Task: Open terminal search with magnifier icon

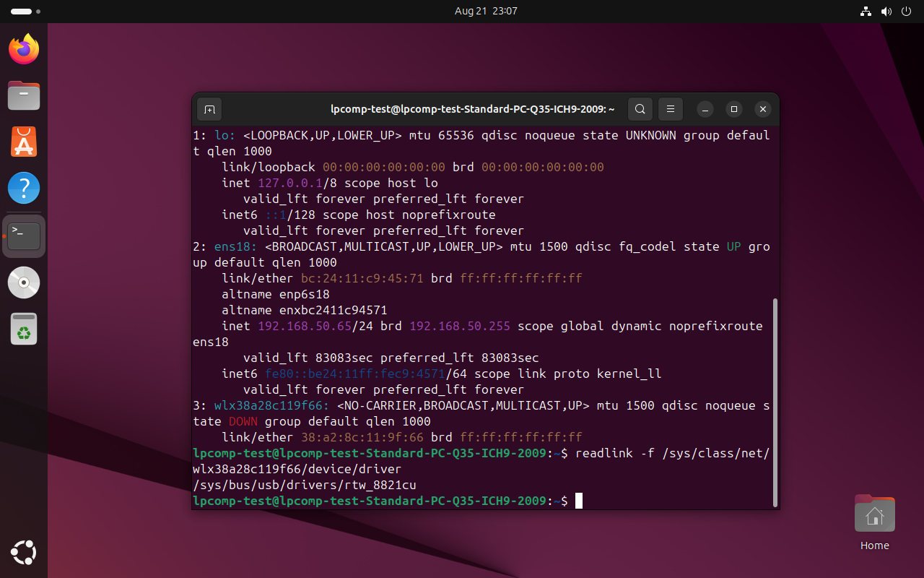Action: coord(640,109)
